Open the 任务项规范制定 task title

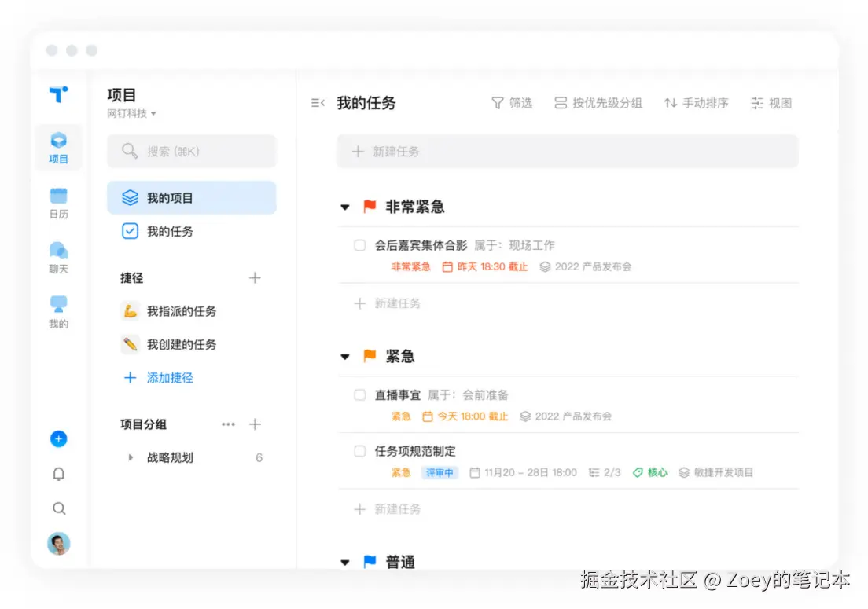tap(415, 451)
